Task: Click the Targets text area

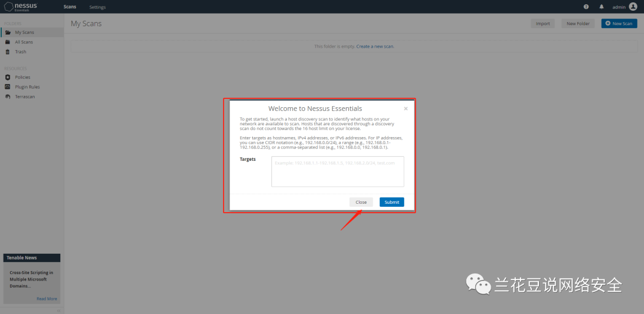Action: click(338, 172)
